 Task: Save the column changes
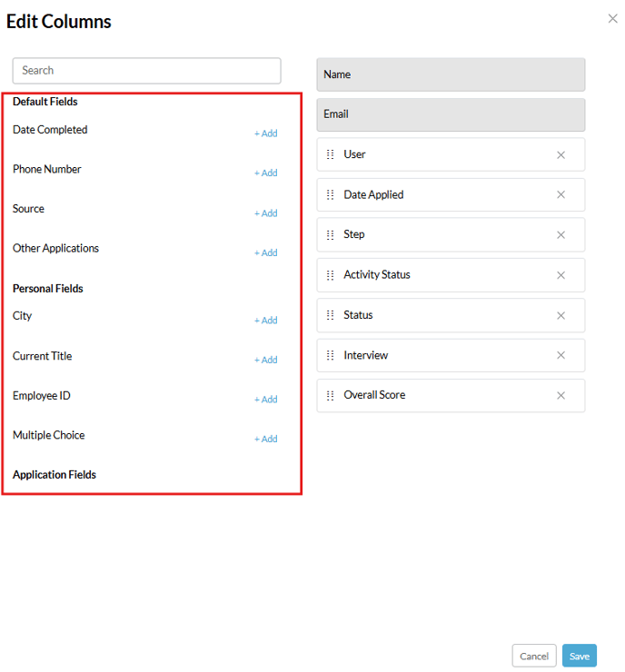click(580, 656)
